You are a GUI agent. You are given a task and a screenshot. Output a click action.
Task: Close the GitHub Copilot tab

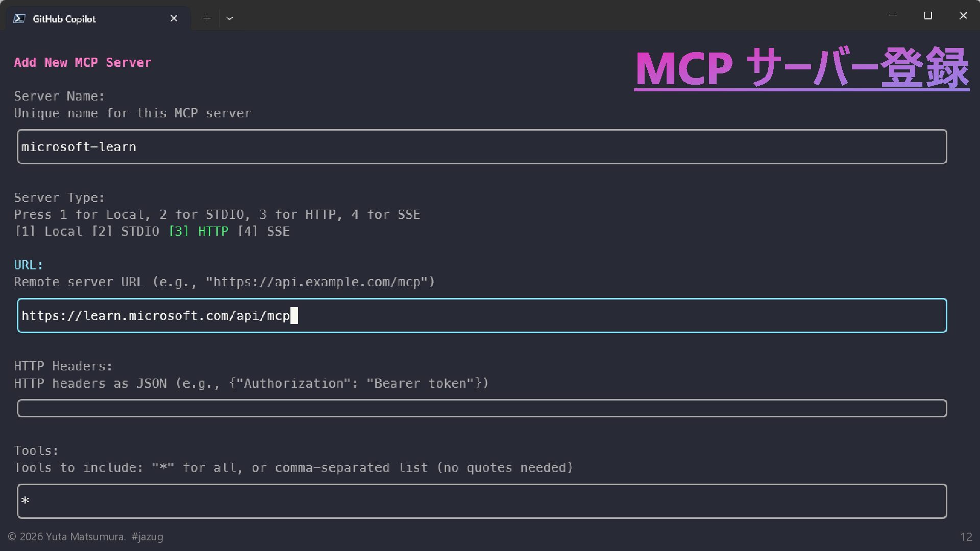(174, 18)
